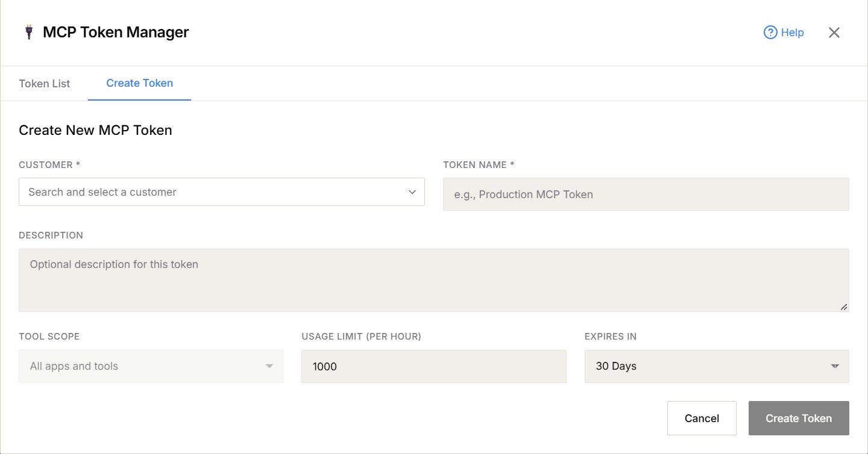Click the CUSTOMER field label
The width and height of the screenshot is (868, 454).
[x=49, y=164]
